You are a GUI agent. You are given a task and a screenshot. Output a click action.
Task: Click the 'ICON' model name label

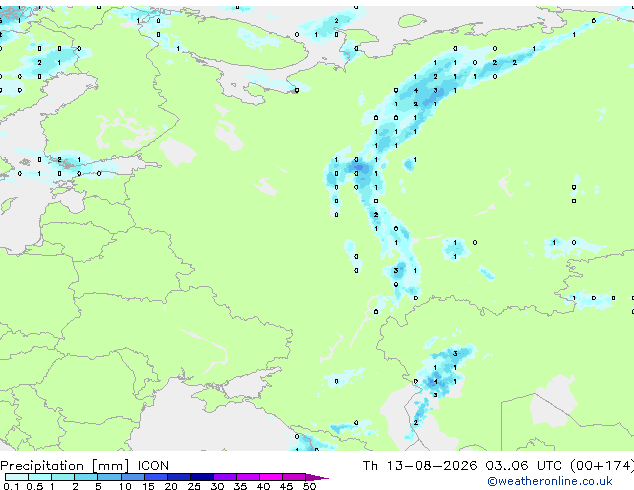pyautogui.click(x=153, y=466)
